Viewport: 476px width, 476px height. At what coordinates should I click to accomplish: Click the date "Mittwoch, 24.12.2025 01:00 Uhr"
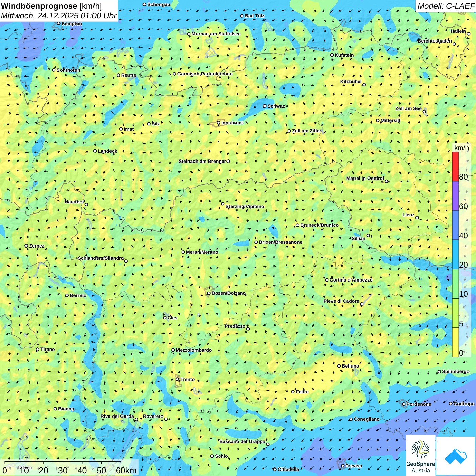click(x=59, y=16)
